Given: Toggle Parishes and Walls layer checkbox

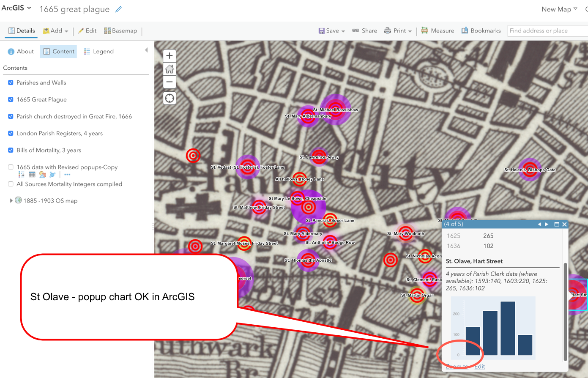Looking at the screenshot, I should tap(11, 82).
